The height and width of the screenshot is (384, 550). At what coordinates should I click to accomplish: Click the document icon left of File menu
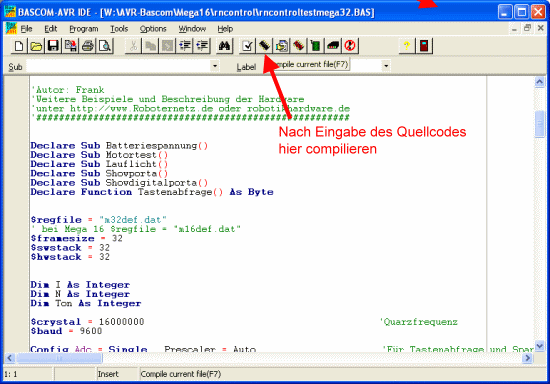[11, 28]
